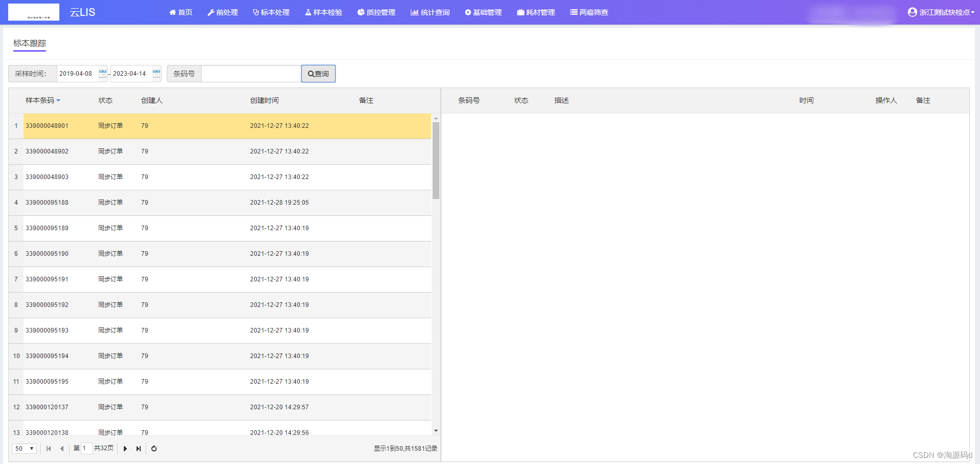Screen dimensions: 980x464
Task: Open the start date calendar picker
Action: pyautogui.click(x=103, y=74)
